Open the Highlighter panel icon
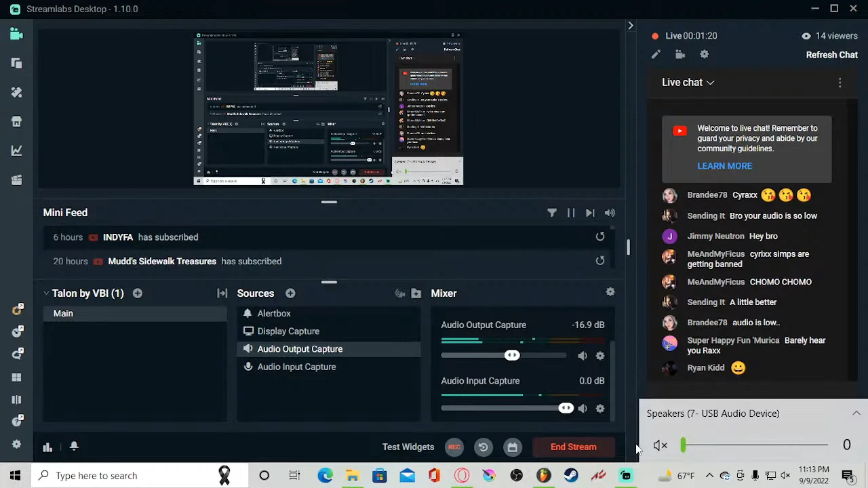The width and height of the screenshot is (868, 488). pyautogui.click(x=16, y=180)
